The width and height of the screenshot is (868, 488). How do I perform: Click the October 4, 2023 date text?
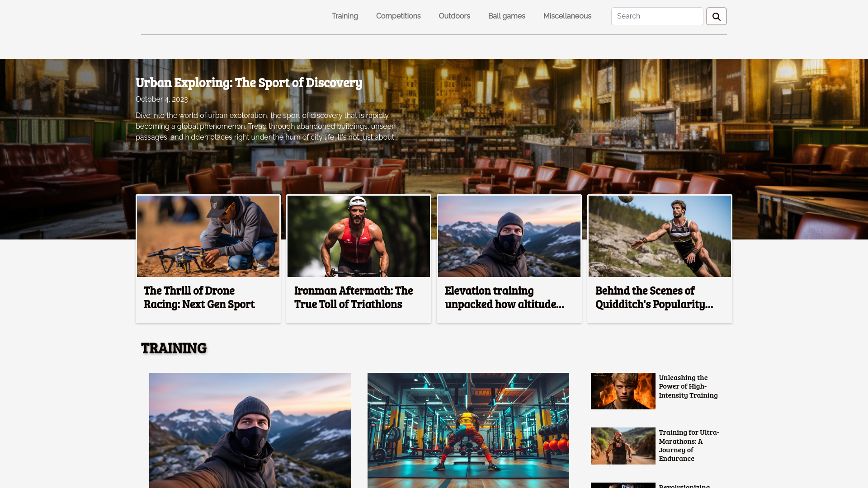point(161,99)
